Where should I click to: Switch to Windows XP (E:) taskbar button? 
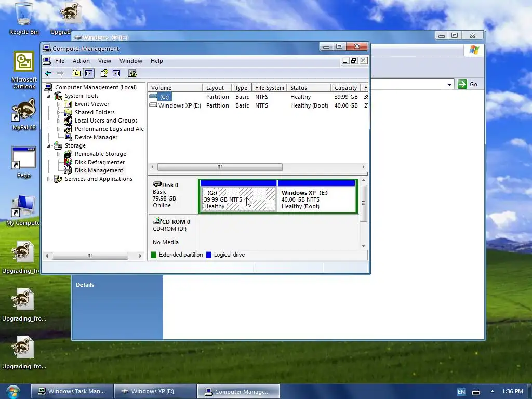tap(155, 391)
